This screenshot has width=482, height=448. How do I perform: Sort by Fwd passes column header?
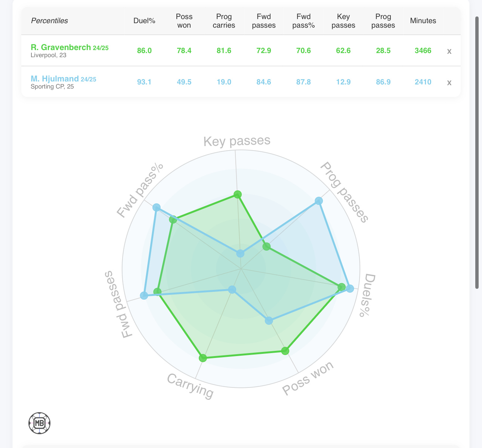(x=264, y=21)
